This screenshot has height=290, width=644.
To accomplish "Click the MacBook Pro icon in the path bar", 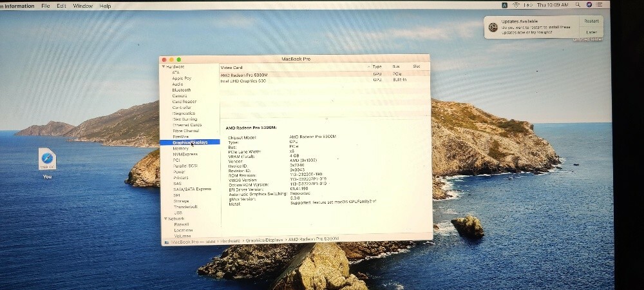I will click(x=167, y=242).
